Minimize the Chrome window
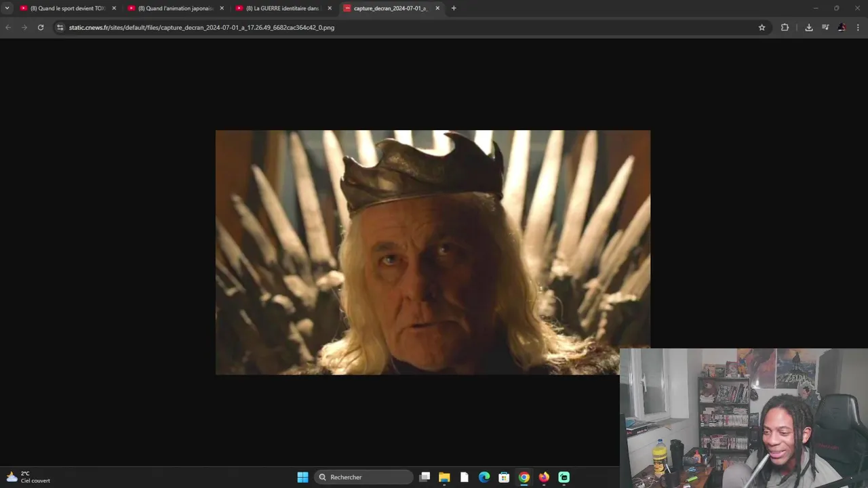This screenshot has width=868, height=488. [816, 8]
